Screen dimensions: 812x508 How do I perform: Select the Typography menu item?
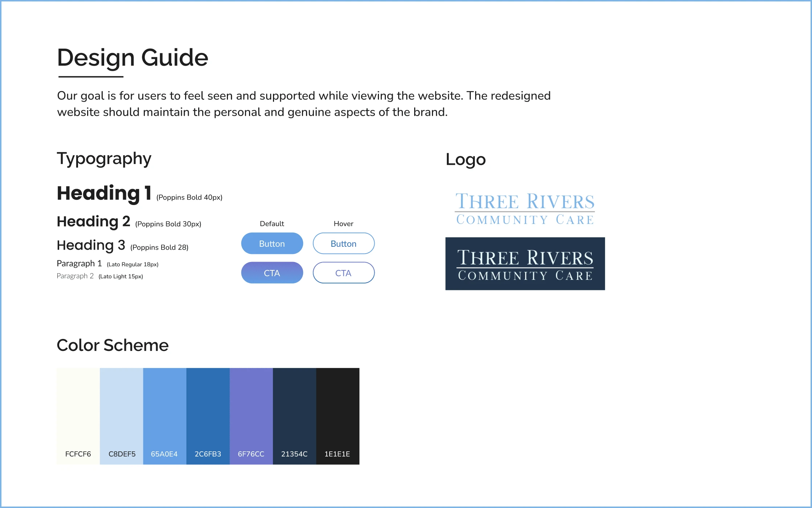(x=103, y=159)
